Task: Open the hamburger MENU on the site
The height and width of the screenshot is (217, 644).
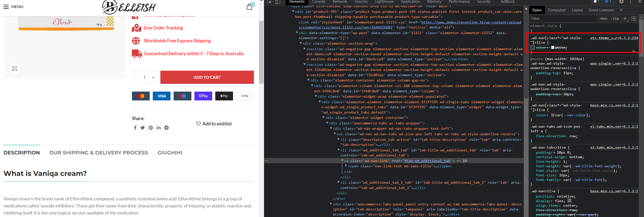Action: point(13,7)
